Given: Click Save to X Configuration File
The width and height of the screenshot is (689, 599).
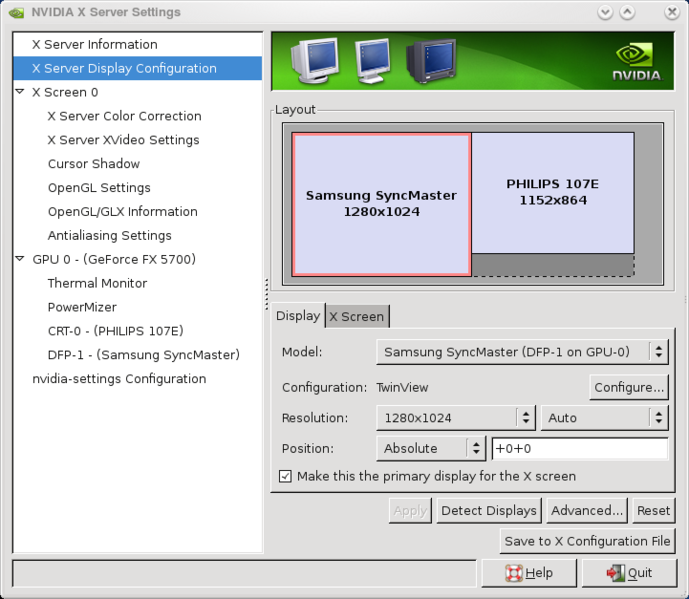Looking at the screenshot, I should (587, 541).
